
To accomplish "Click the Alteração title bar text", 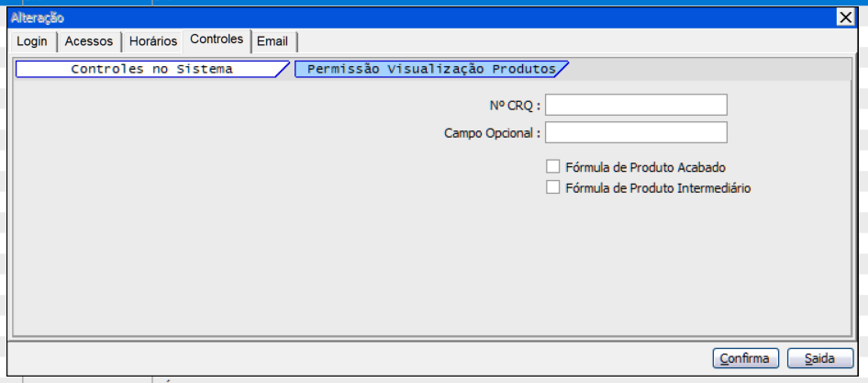I will coord(38,17).
